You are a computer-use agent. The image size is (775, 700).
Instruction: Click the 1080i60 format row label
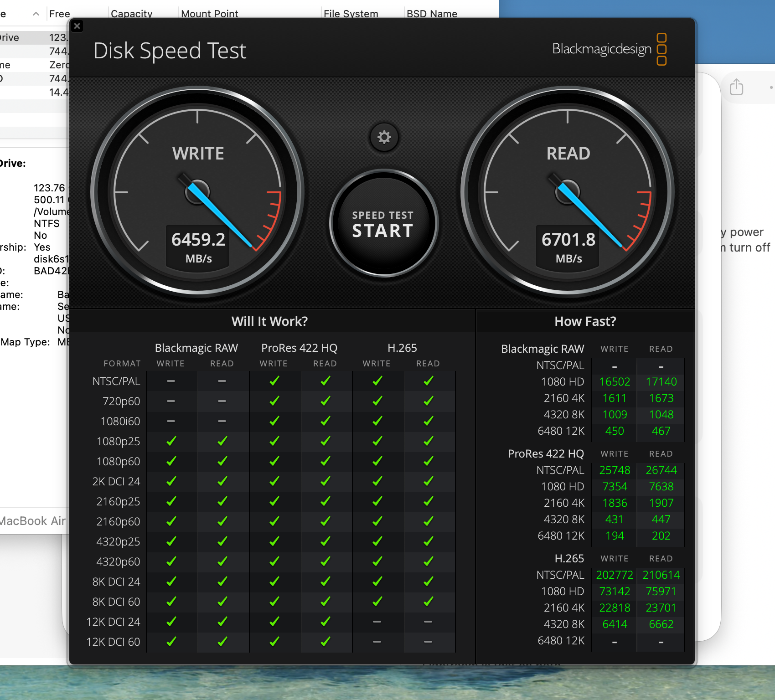pos(120,421)
